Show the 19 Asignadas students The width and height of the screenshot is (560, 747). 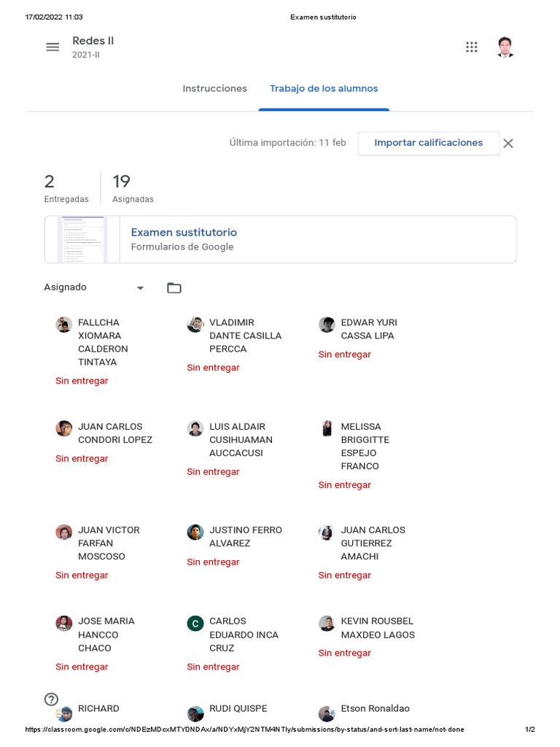tap(132, 188)
